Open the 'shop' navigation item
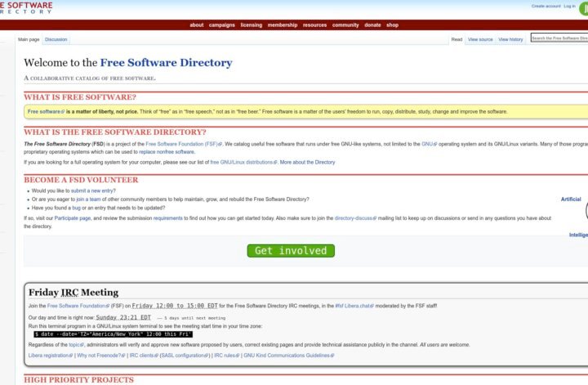588x385 pixels. 392,25
